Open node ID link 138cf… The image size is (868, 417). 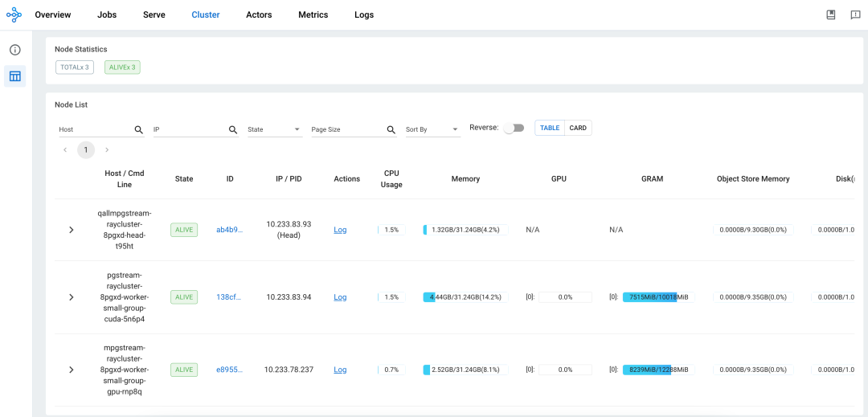tap(229, 297)
